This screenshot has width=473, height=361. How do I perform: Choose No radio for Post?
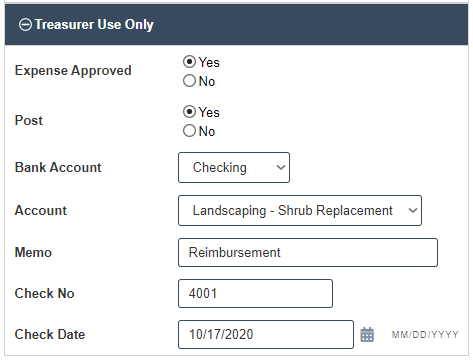[x=189, y=131]
